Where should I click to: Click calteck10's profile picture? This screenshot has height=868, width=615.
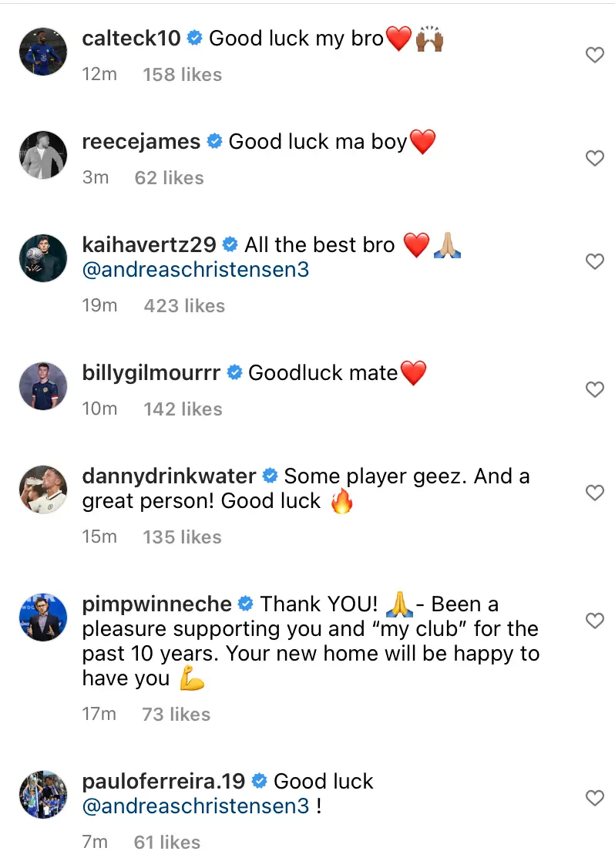43,51
